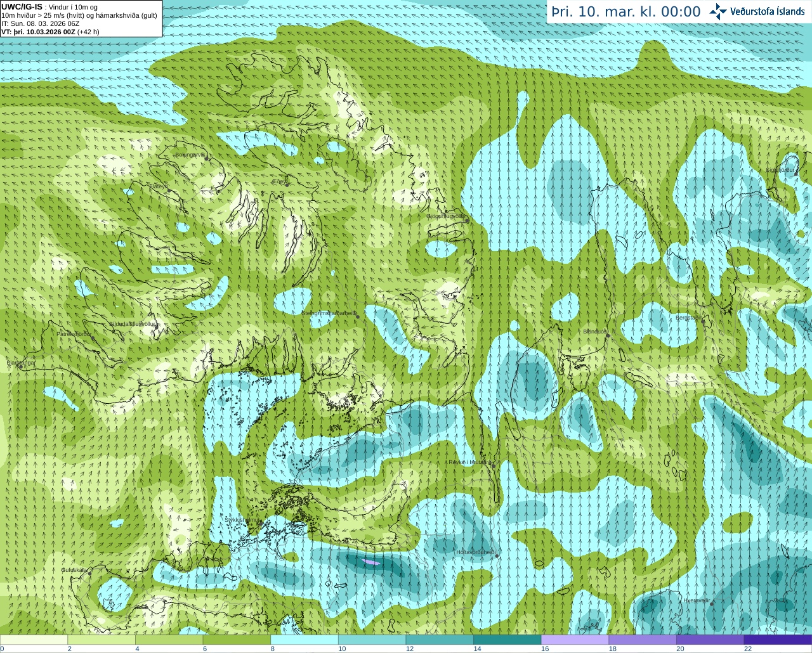Click the legend tick value '16'
This screenshot has width=812, height=653.
click(x=545, y=649)
